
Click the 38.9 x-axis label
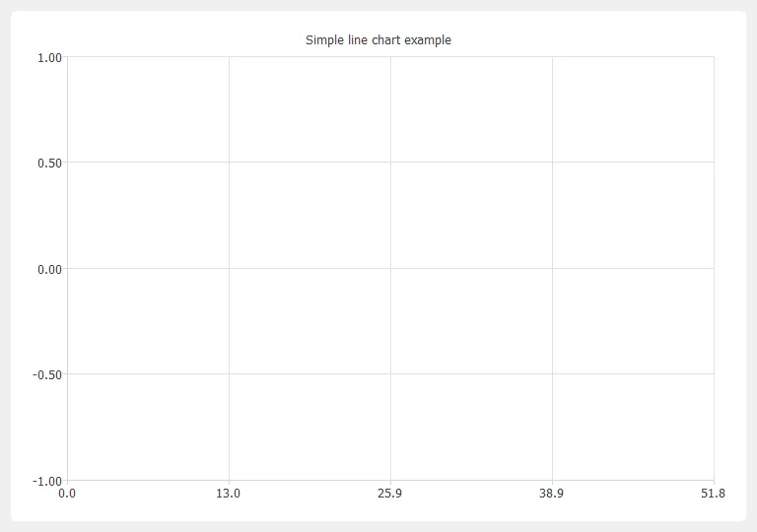point(551,494)
